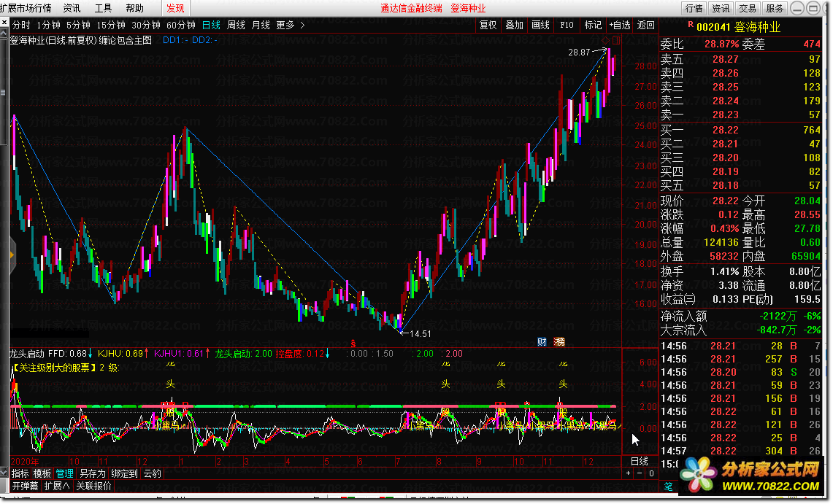Click the 14.51 low price label
The height and width of the screenshot is (504, 833).
pos(421,334)
